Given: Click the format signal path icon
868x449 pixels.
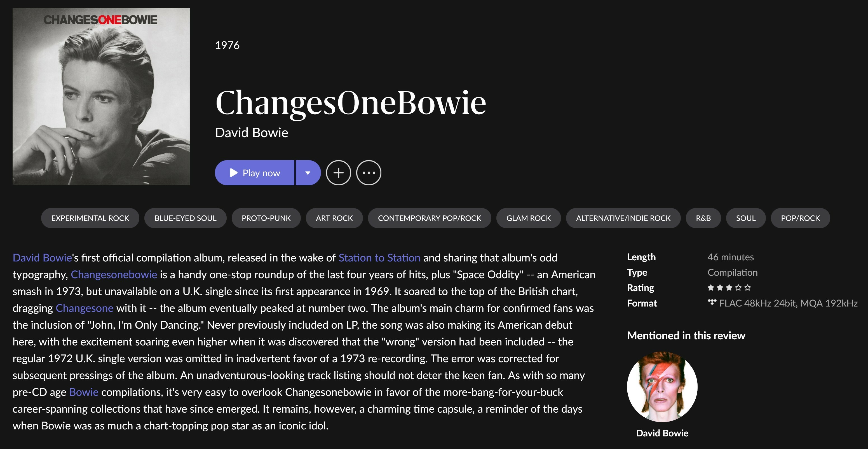Looking at the screenshot, I should (x=712, y=302).
